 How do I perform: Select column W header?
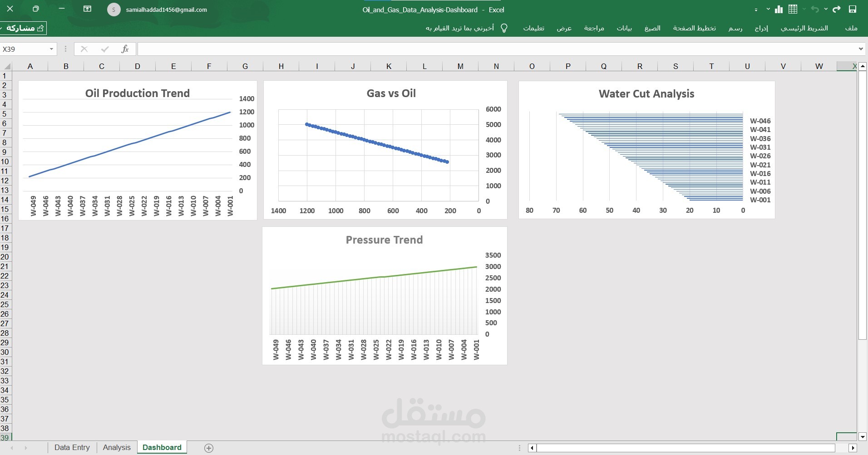point(819,66)
